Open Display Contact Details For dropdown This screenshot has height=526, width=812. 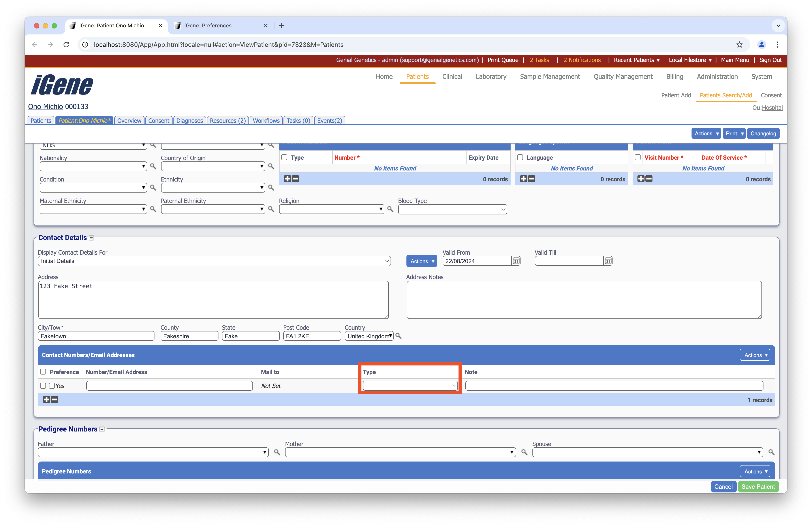pos(214,261)
